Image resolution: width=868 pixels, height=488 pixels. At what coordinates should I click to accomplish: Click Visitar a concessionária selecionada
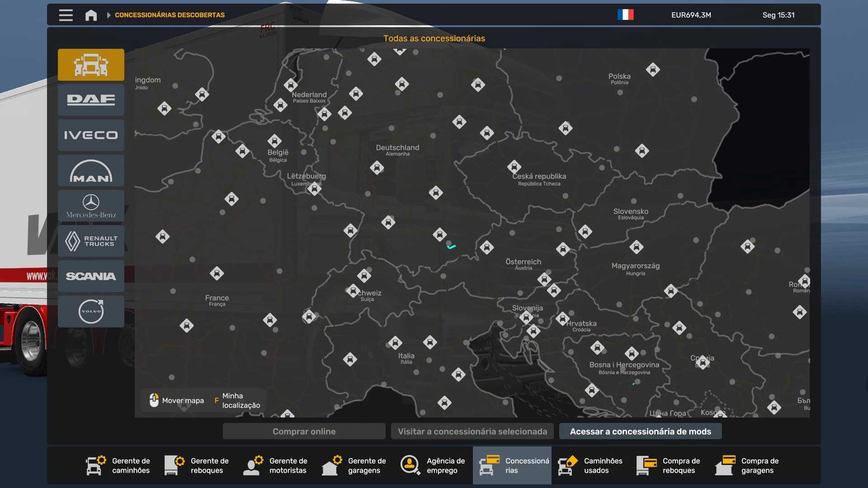472,431
